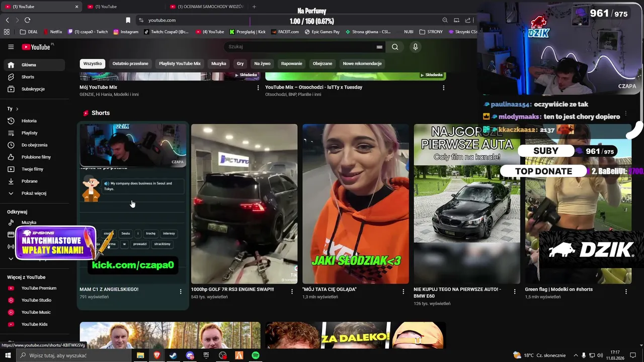Viewport: 644px width, 362px height.
Task: Open options menu for YouTube Mix – Otsochodzi
Action: point(443,87)
